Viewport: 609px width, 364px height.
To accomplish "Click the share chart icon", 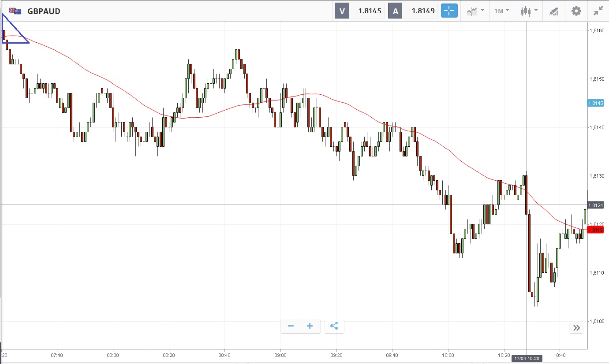I will point(334,326).
